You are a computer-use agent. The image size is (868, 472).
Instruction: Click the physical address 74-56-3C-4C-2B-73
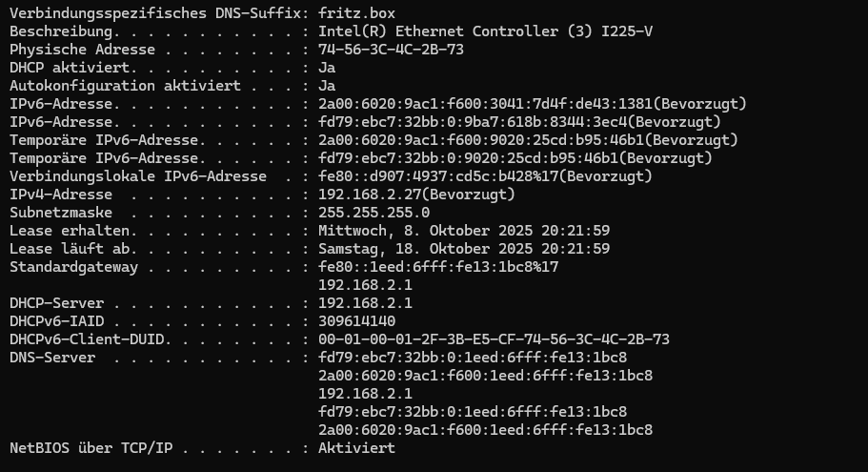coord(391,50)
